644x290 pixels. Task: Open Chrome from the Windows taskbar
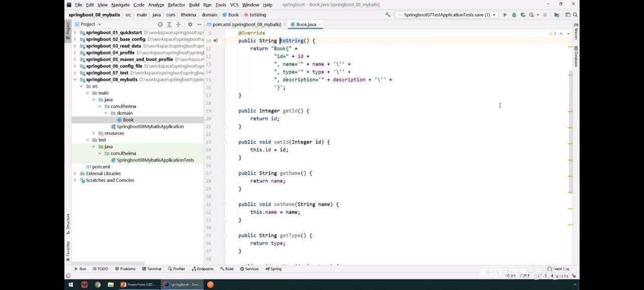click(x=98, y=284)
